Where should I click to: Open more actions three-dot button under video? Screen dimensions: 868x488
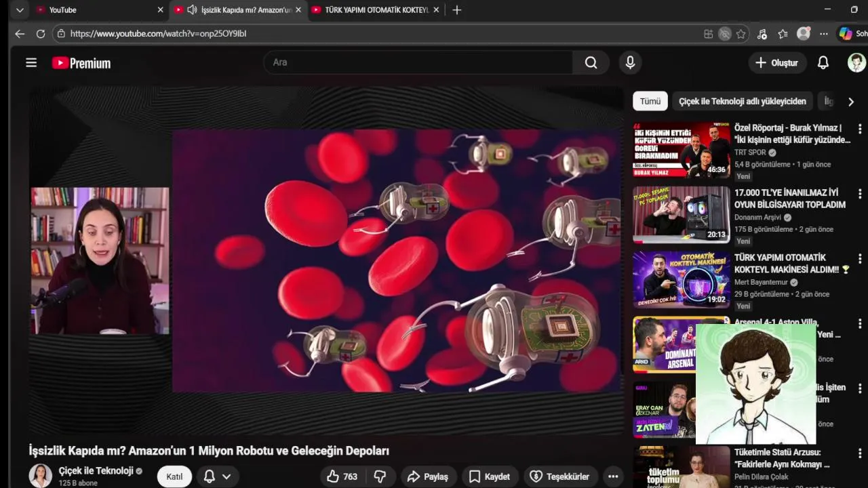613,476
